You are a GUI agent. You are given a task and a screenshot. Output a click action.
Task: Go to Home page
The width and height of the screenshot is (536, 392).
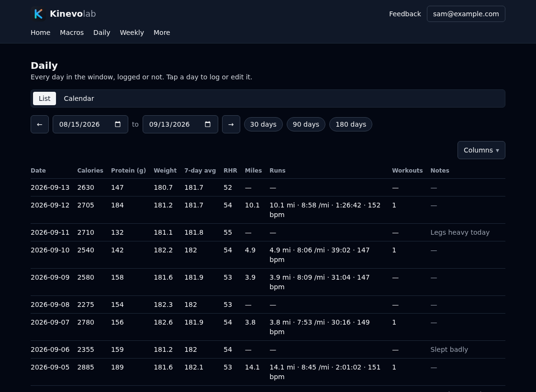tap(40, 33)
